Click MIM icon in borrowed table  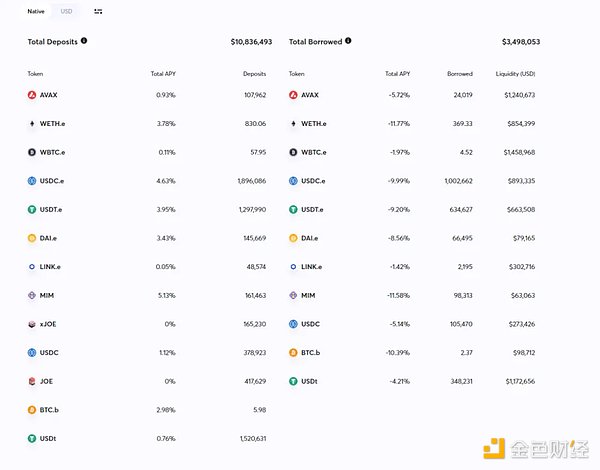293,295
